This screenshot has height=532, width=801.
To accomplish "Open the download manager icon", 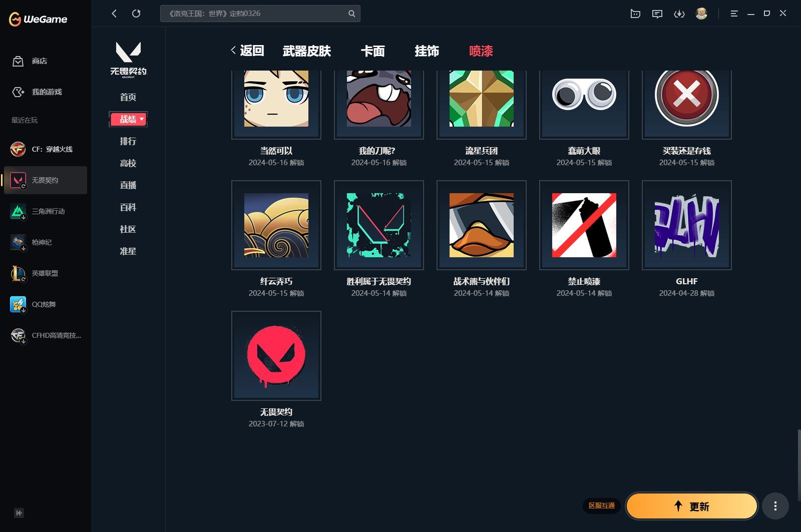I will pos(679,14).
